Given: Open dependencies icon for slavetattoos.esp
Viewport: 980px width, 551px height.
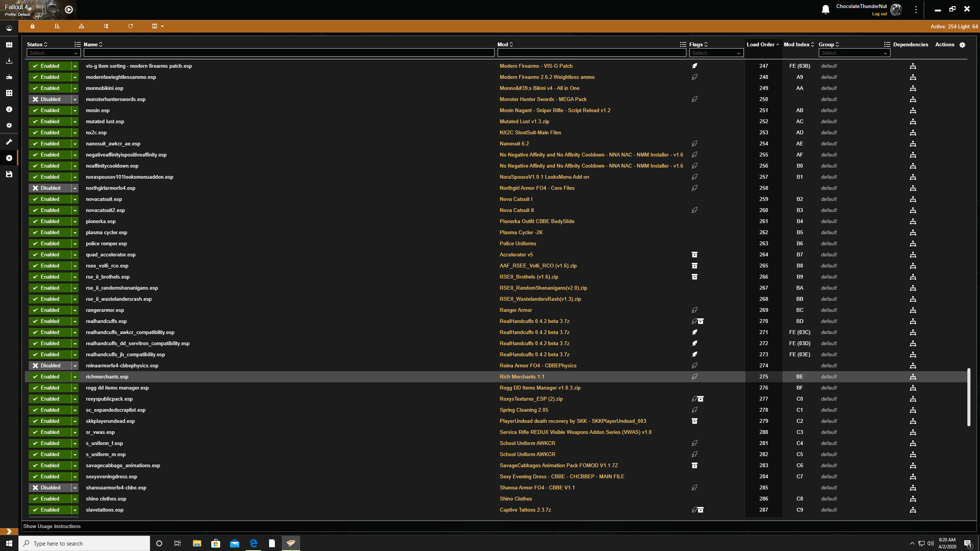Looking at the screenshot, I should click(x=913, y=510).
